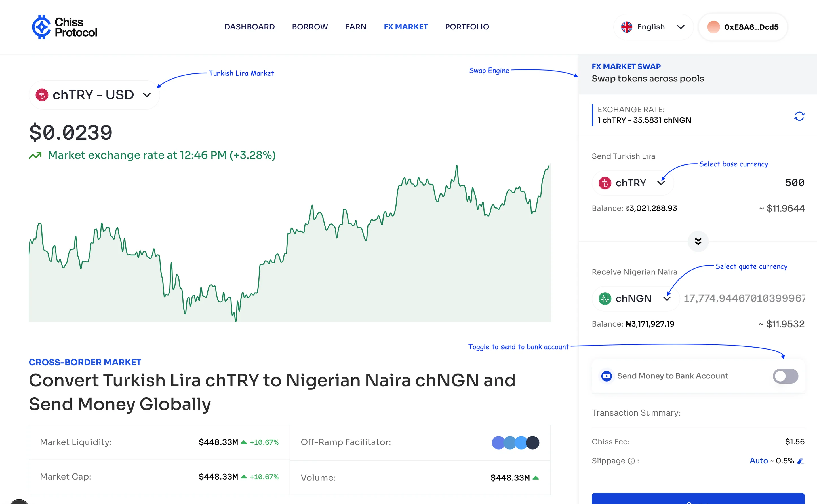Open the Slippage info tooltip icon
Screen dimensions: 817x504
click(631, 461)
